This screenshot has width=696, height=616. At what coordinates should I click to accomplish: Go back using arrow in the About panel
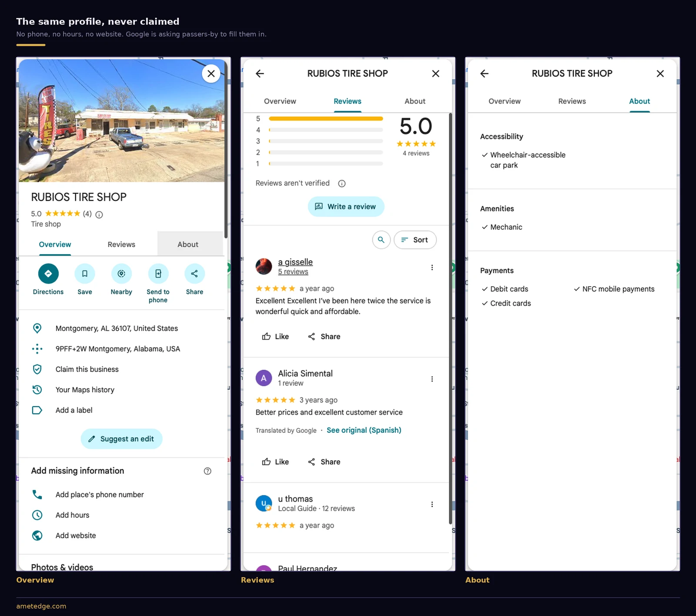[x=485, y=74]
